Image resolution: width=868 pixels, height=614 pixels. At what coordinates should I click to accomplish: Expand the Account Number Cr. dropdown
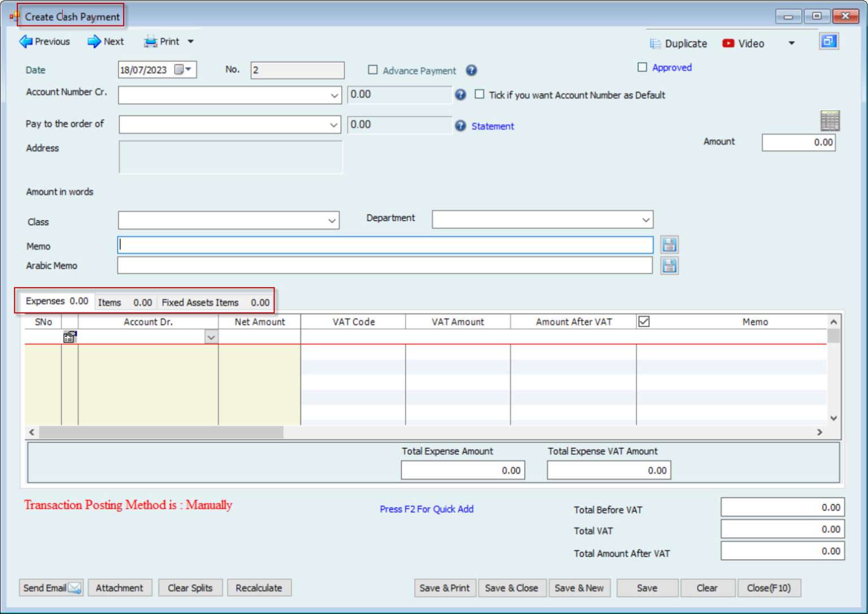pos(334,96)
